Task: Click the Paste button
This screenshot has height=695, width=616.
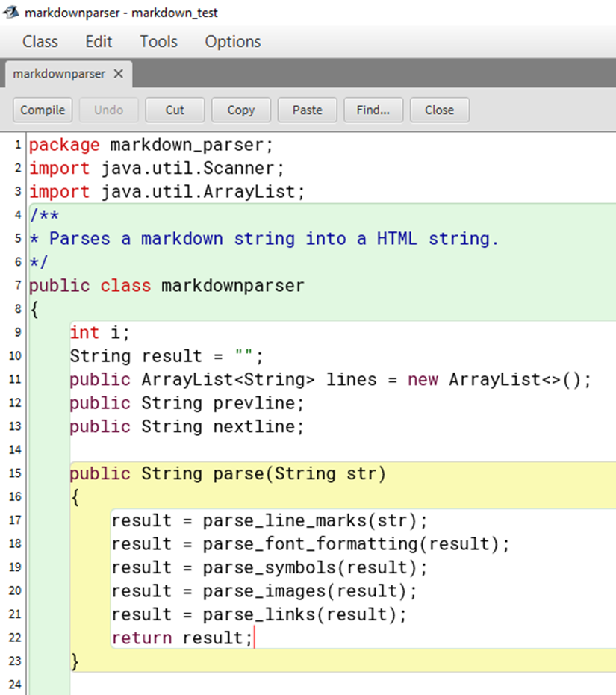Action: (308, 110)
